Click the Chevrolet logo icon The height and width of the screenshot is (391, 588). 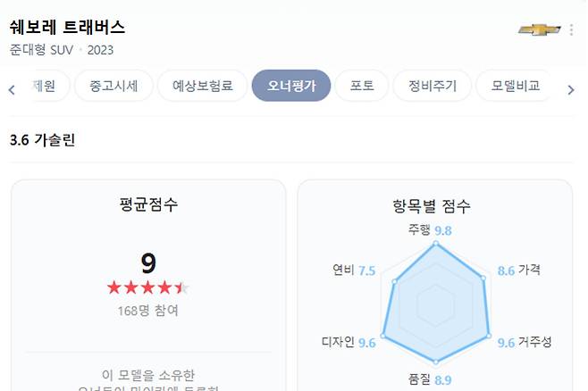pyautogui.click(x=539, y=29)
